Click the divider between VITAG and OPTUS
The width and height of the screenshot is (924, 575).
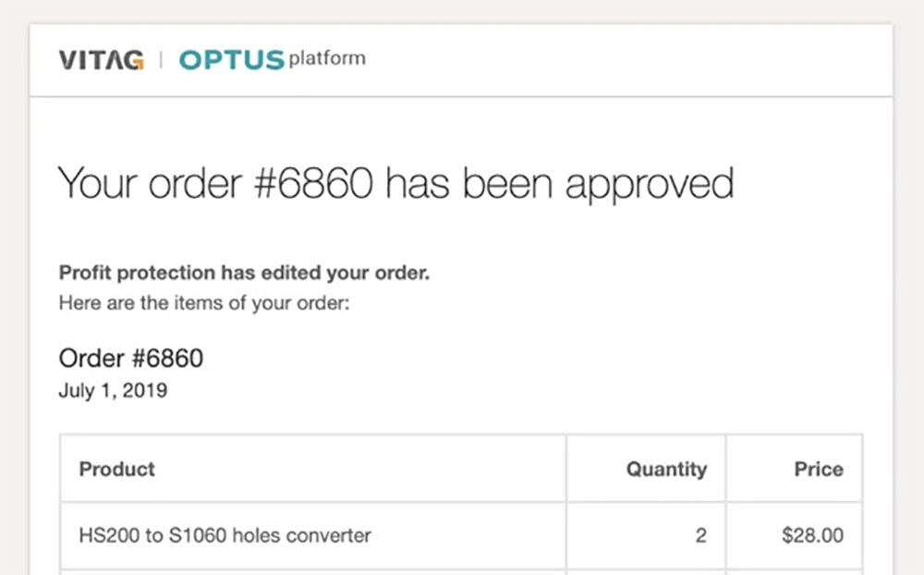[x=162, y=60]
